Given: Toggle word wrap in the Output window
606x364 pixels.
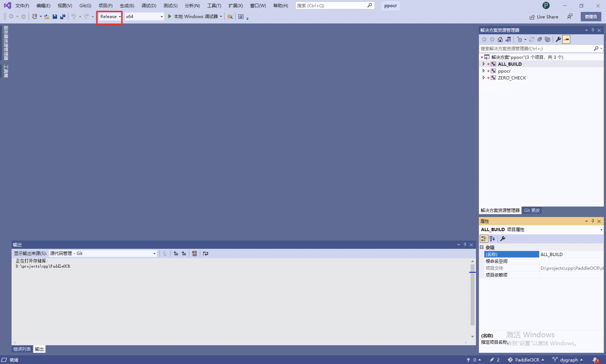Looking at the screenshot, I should pyautogui.click(x=205, y=253).
